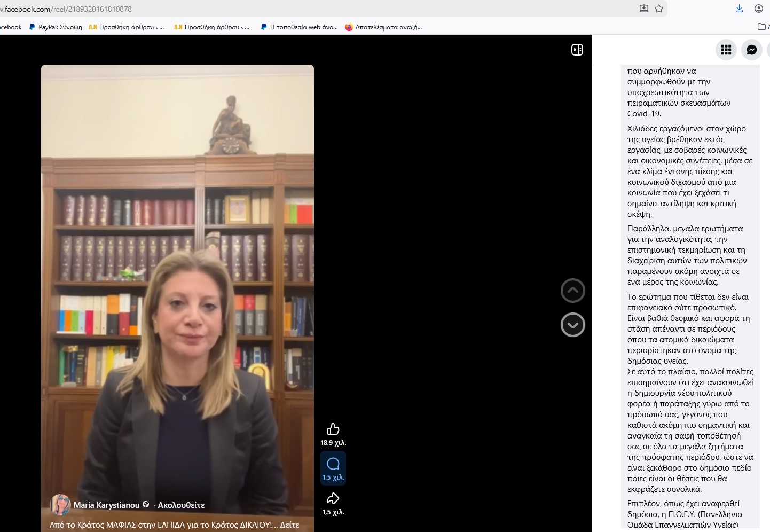This screenshot has width=770, height=532.
Task: Bookmark page with star icon
Action: click(x=659, y=9)
